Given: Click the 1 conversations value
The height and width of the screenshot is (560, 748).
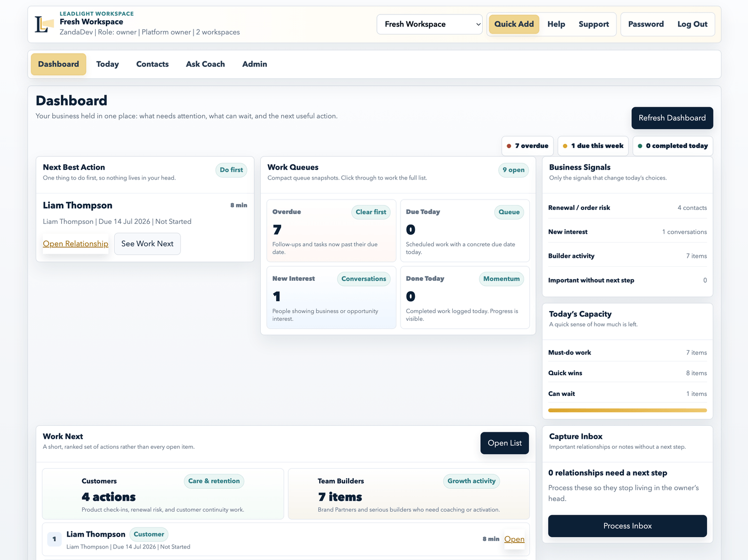Looking at the screenshot, I should pyautogui.click(x=685, y=232).
